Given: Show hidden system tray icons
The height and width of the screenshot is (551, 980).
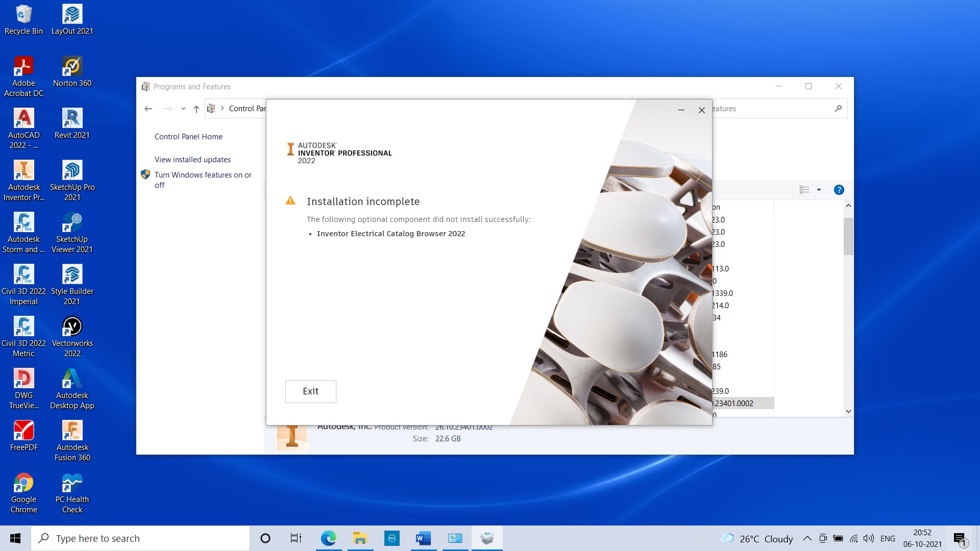Looking at the screenshot, I should (x=807, y=538).
